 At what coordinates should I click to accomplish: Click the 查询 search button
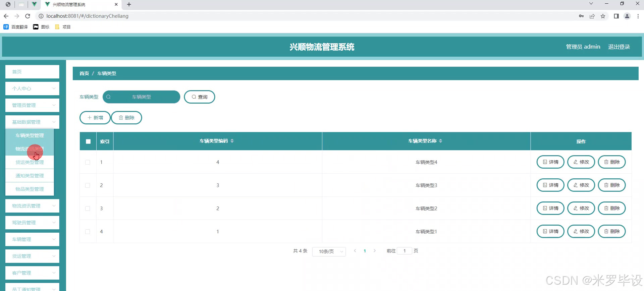[200, 97]
